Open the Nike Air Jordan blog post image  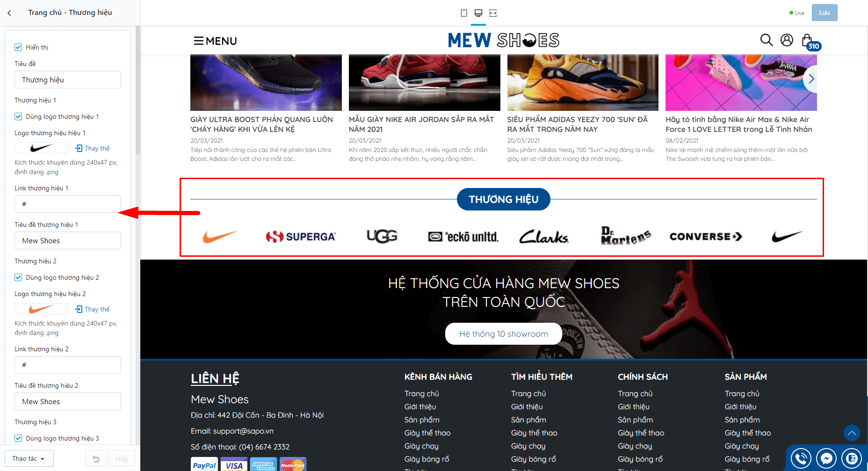425,82
